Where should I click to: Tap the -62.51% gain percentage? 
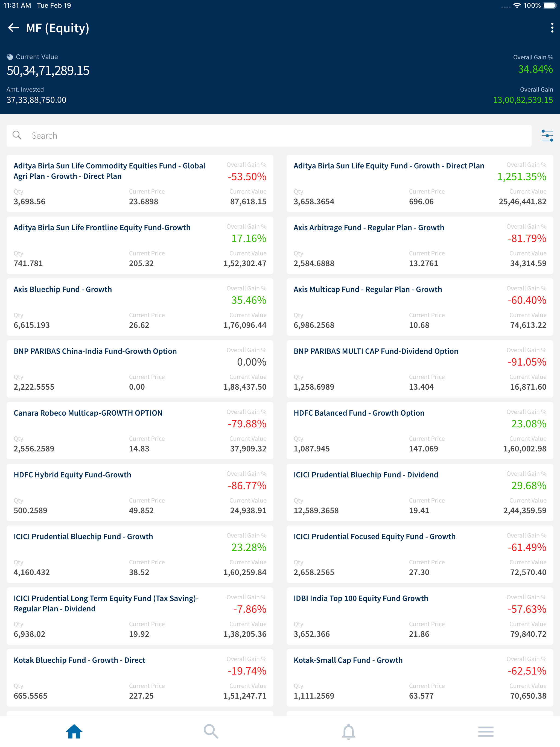coord(527,671)
